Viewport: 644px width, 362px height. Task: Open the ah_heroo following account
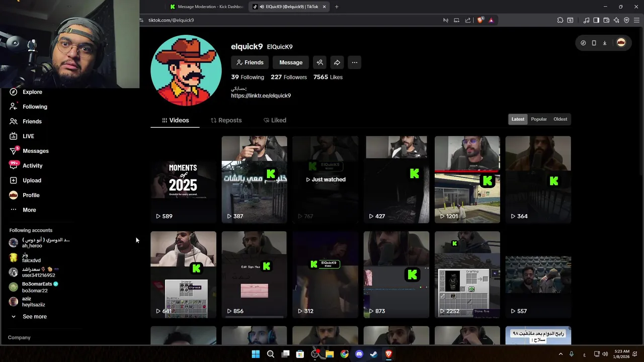coord(40,243)
